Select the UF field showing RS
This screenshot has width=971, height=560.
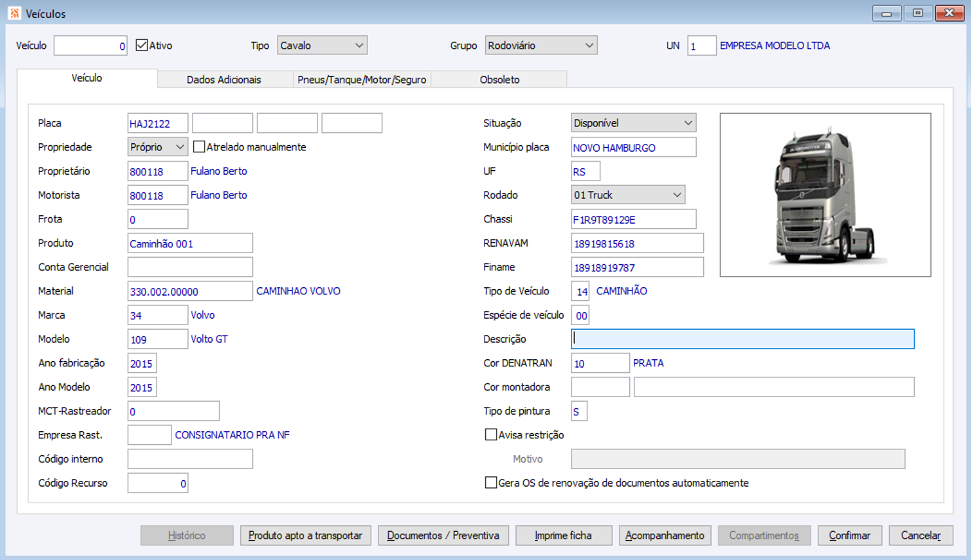585,171
